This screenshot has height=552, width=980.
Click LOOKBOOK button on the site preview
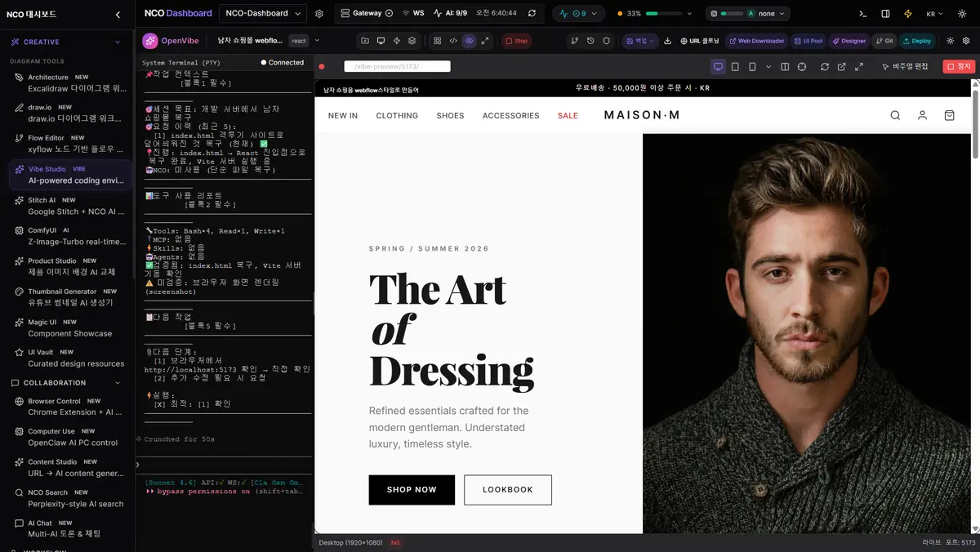(x=508, y=490)
